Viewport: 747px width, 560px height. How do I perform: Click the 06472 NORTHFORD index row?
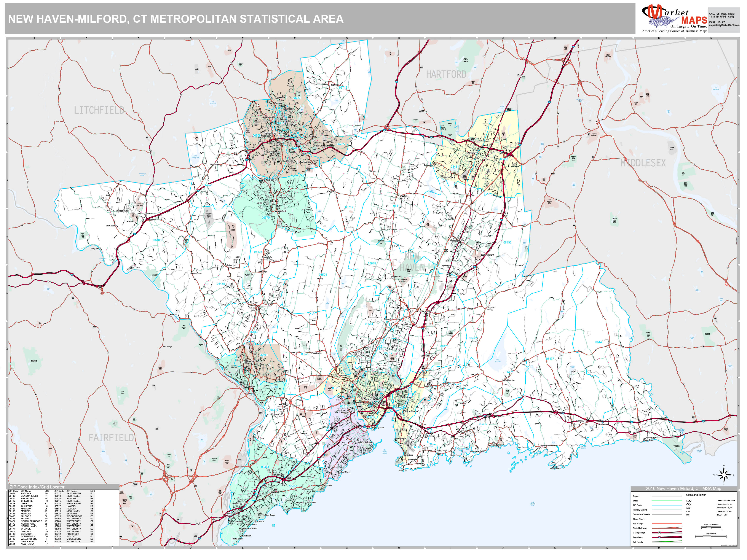[x=28, y=524]
